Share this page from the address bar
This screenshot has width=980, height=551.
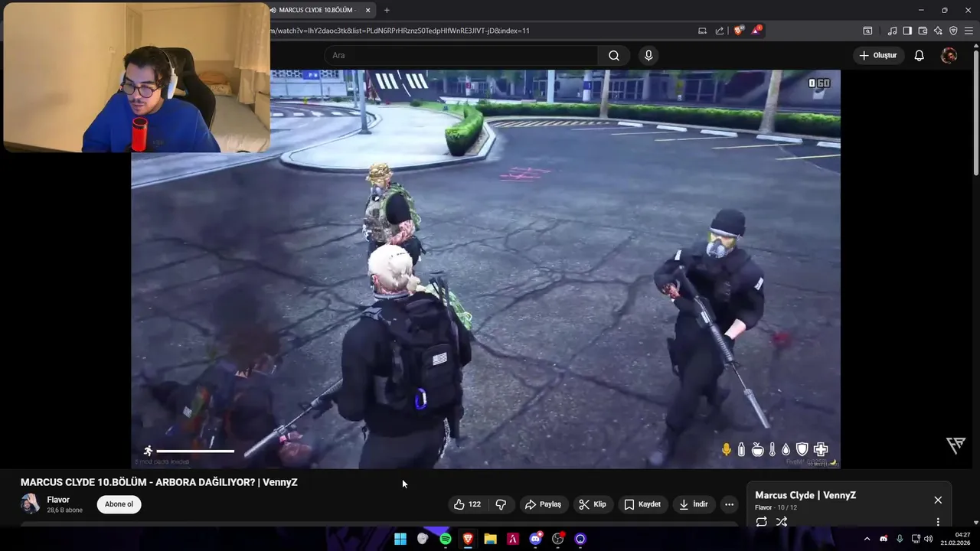720,31
